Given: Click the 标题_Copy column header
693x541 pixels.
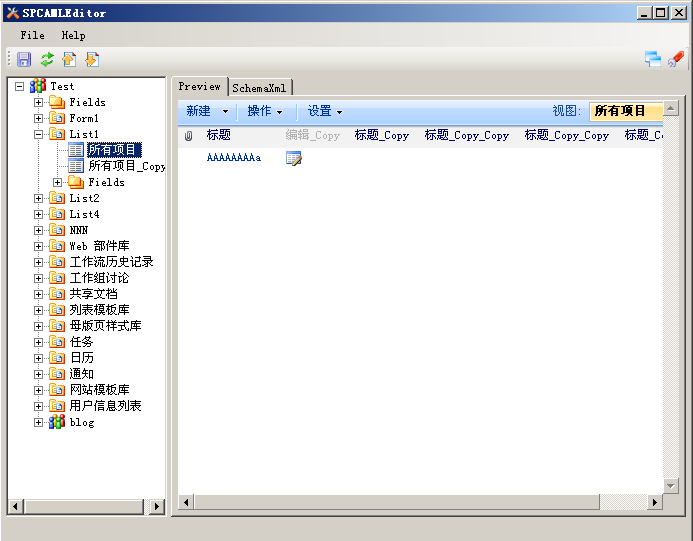Looking at the screenshot, I should [382, 135].
